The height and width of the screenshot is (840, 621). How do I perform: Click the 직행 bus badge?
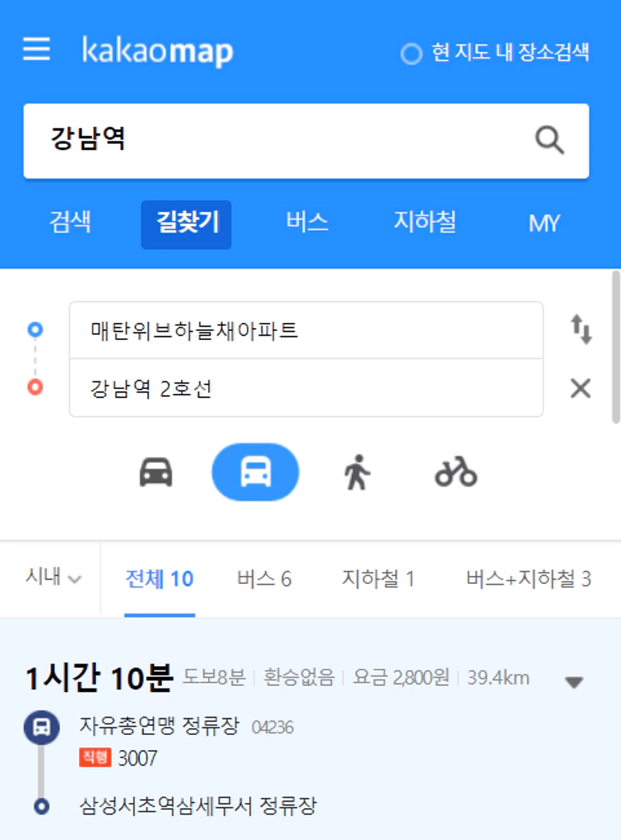pos(95,757)
